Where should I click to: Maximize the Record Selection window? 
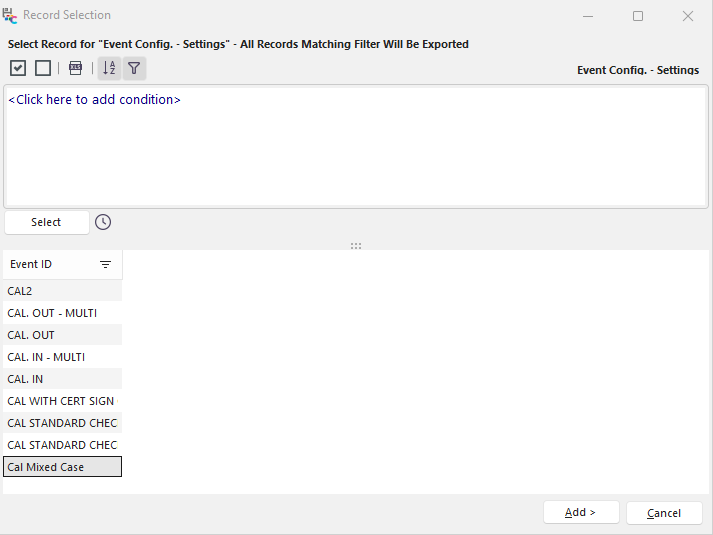[x=638, y=16]
